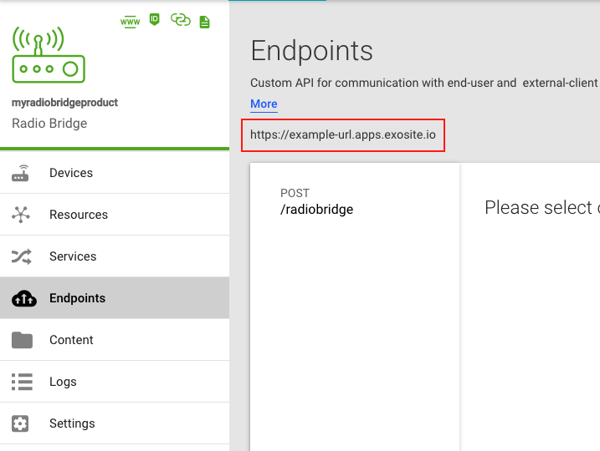Click the chain link icon
Viewport: 600px width, 451px height.
tap(180, 20)
